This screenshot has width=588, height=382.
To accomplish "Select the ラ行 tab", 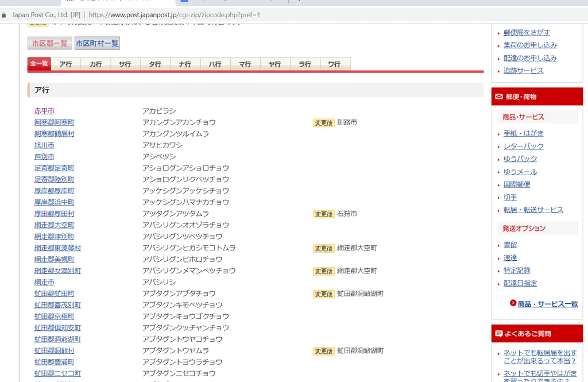I will (x=305, y=64).
